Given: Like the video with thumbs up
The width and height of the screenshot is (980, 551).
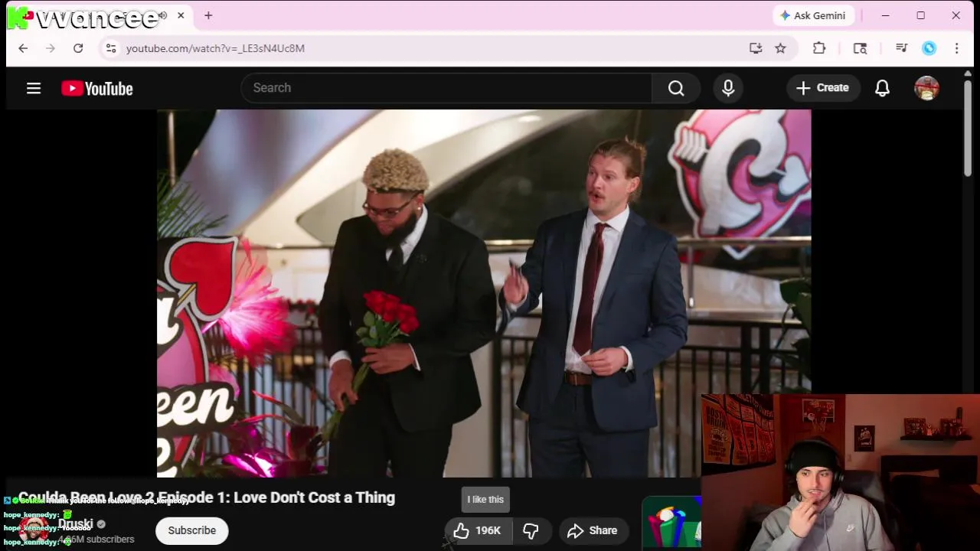Looking at the screenshot, I should [x=477, y=530].
